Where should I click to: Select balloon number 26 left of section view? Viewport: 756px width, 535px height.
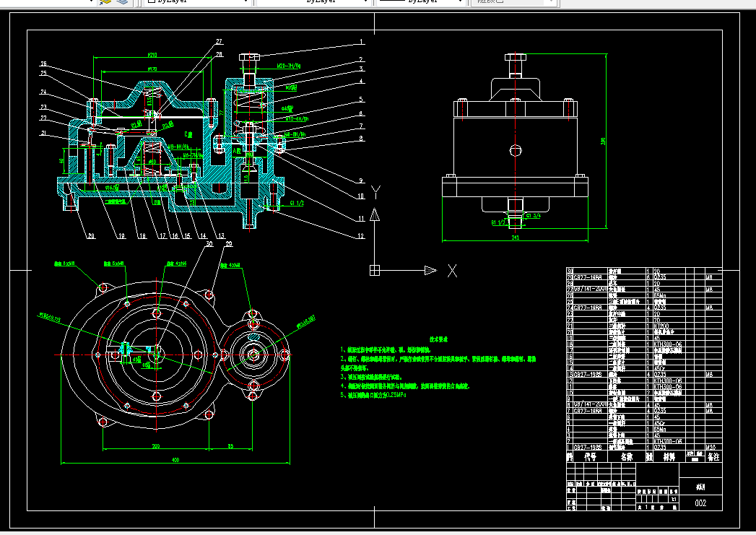pyautogui.click(x=43, y=64)
